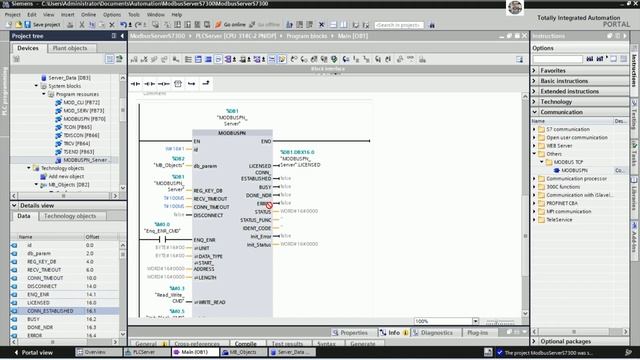Click the Cut scissors icon in main toolbar

click(82, 25)
